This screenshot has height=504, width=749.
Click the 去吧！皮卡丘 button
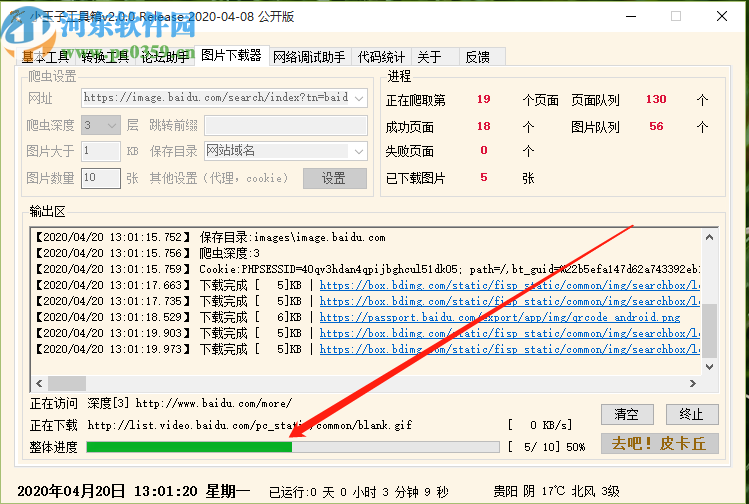point(660,444)
